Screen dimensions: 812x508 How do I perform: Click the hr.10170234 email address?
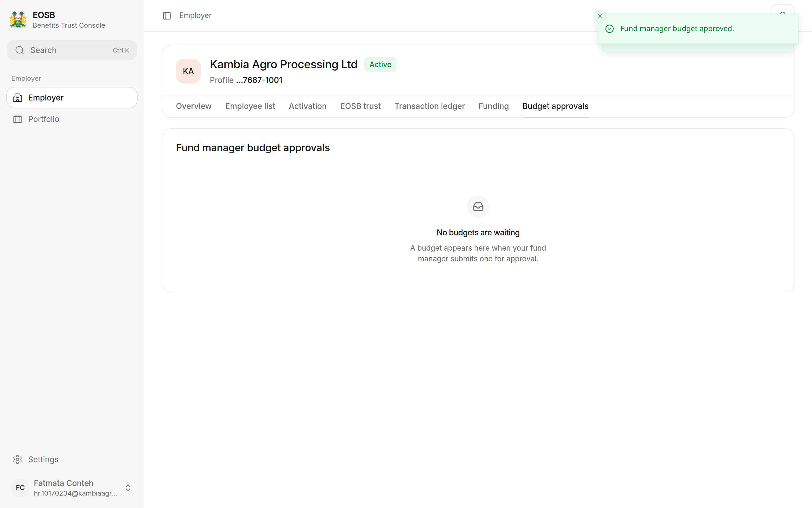(76, 493)
